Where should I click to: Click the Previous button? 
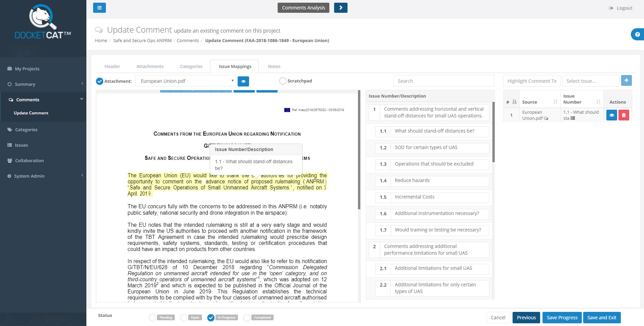(x=526, y=318)
